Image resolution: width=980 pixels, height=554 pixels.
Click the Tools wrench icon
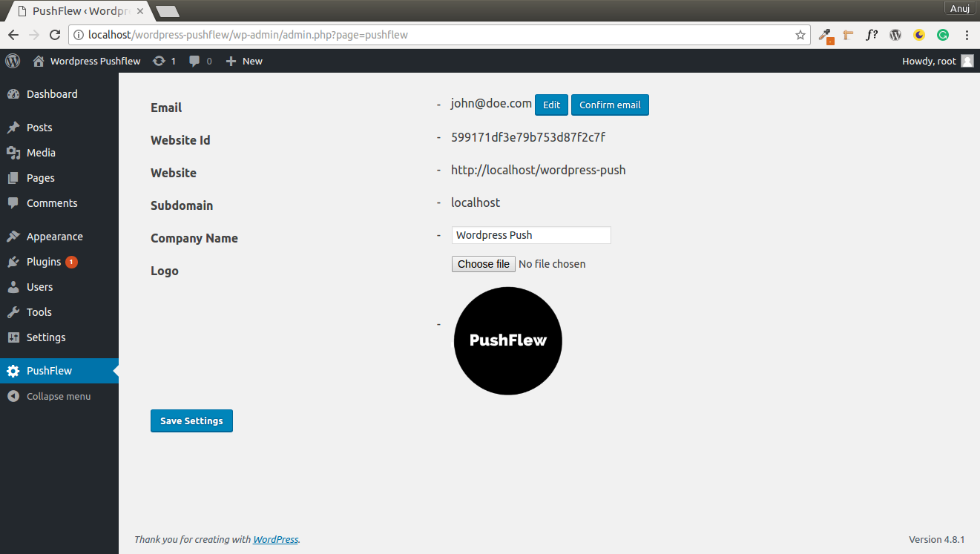click(13, 312)
